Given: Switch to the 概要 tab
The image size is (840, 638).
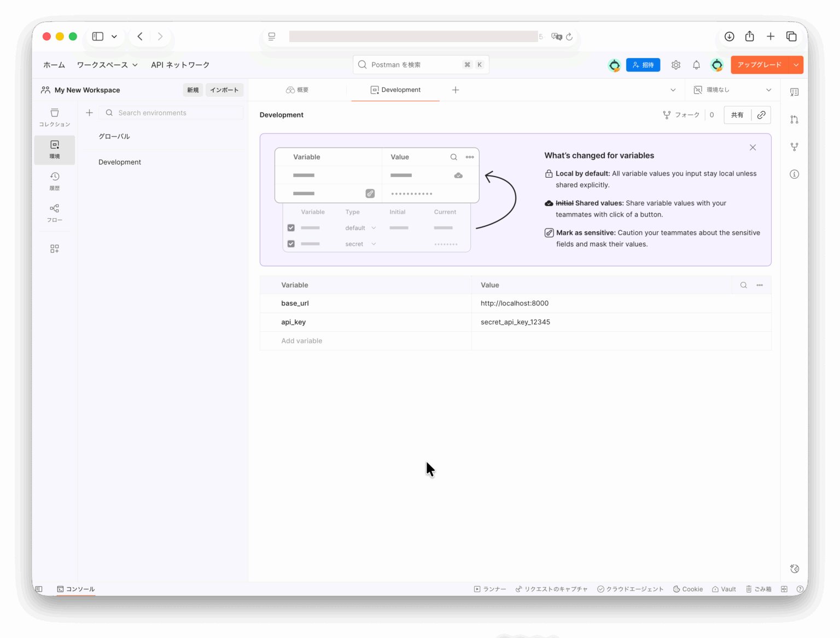Looking at the screenshot, I should tap(297, 90).
